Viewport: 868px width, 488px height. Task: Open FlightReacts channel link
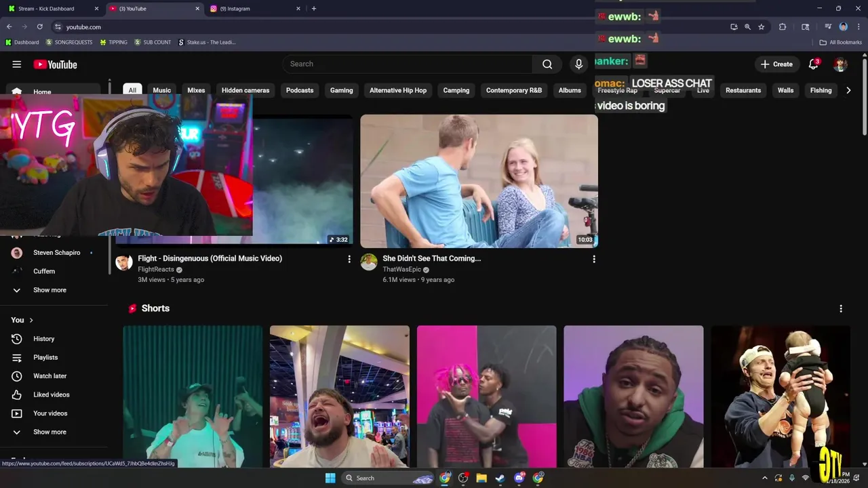pyautogui.click(x=156, y=270)
